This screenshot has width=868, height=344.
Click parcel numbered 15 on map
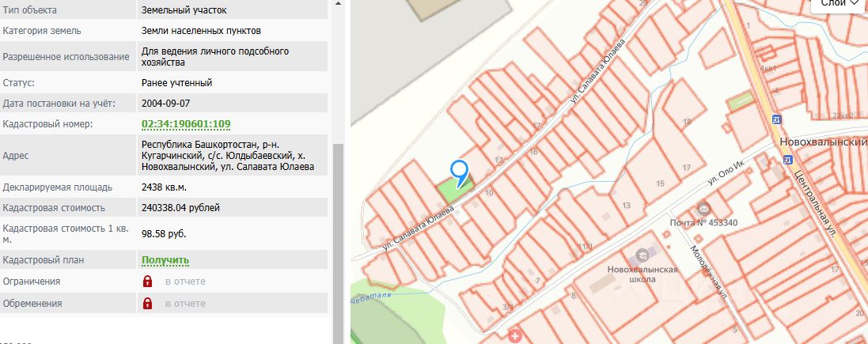(659, 183)
